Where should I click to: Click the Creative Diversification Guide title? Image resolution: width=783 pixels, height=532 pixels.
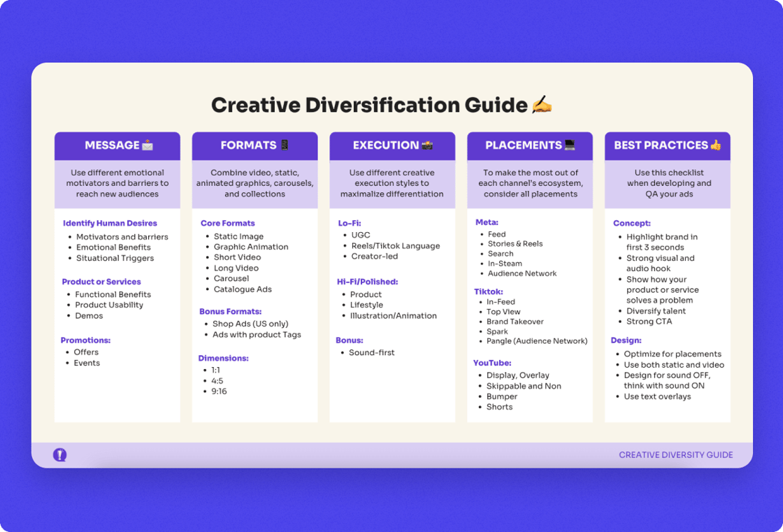tap(369, 105)
